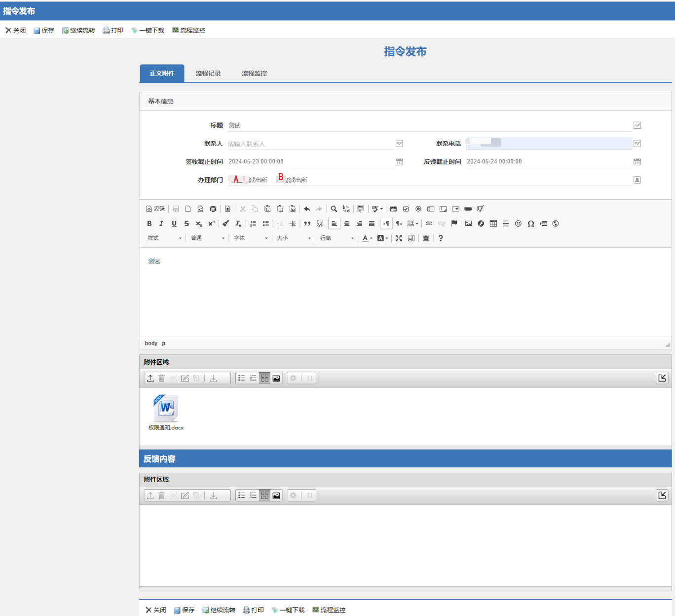The image size is (675, 616).
Task: Open the background color picker
Action: (382, 238)
